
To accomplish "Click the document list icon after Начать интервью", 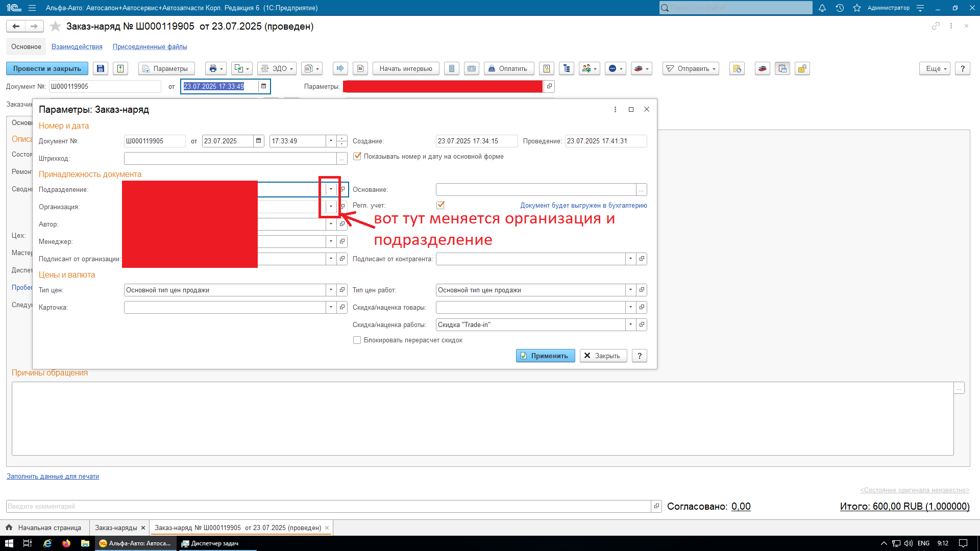I will pos(452,68).
